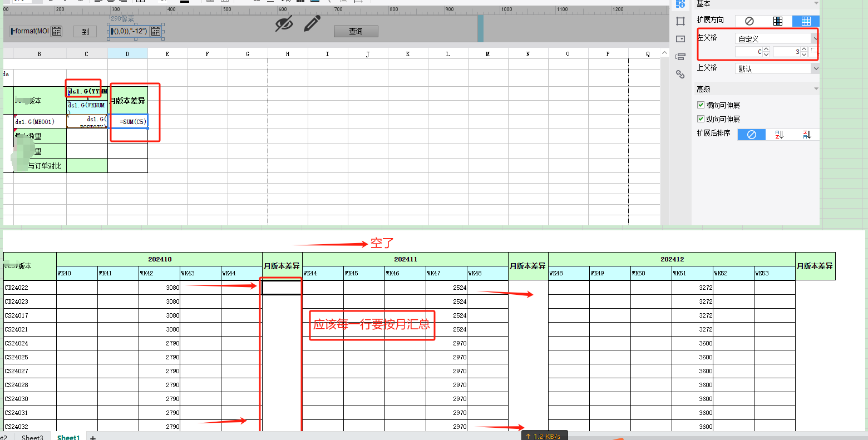Select the ds1.G(ME001) cell
This screenshot has width=868, height=440.
pyautogui.click(x=40, y=121)
